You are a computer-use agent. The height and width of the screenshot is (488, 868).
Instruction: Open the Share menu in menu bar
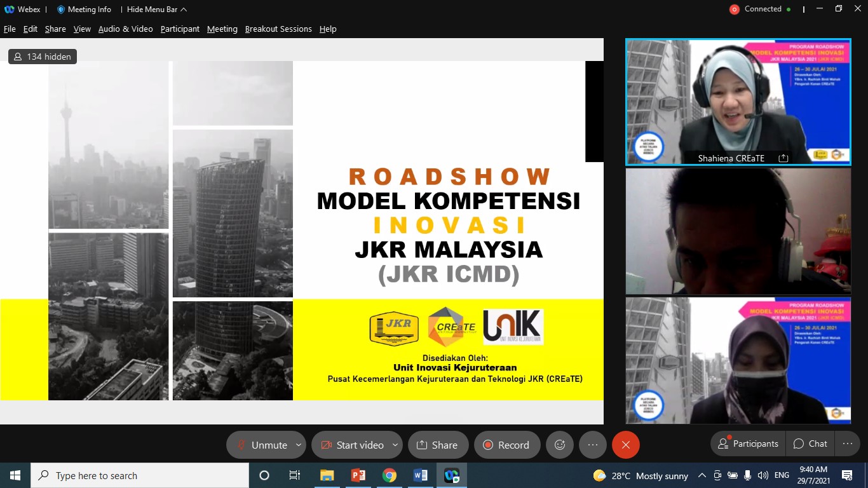point(55,29)
